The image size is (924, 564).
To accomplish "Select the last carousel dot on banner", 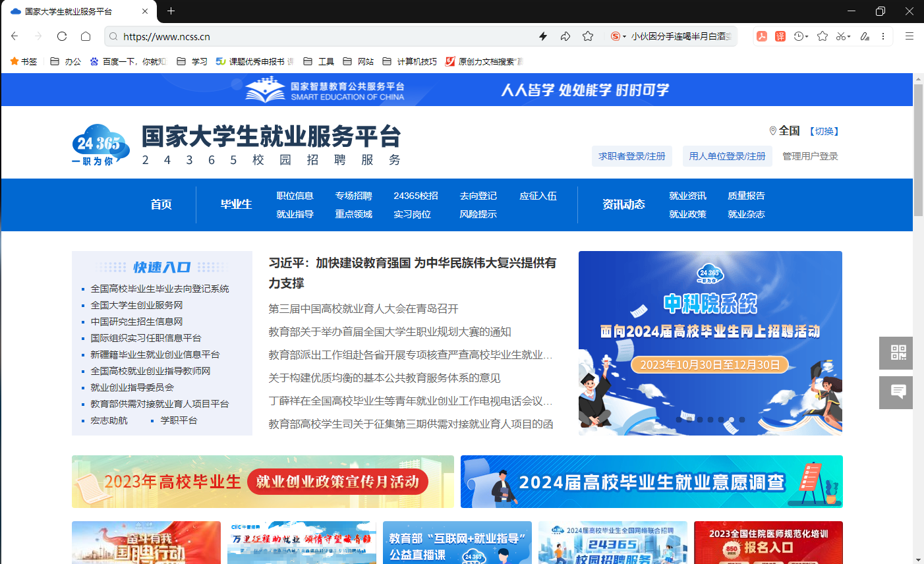I will point(742,420).
